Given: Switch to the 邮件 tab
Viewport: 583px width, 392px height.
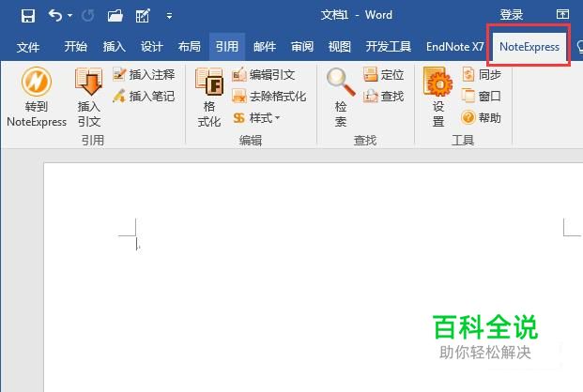Looking at the screenshot, I should pyautogui.click(x=265, y=47).
